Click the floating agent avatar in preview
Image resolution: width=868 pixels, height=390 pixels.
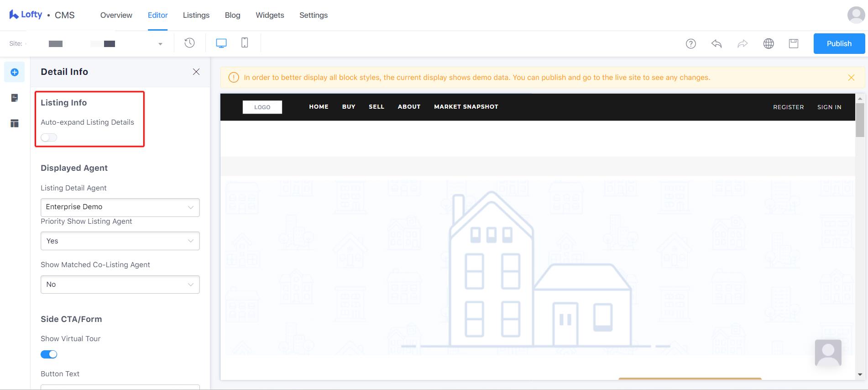point(828,353)
